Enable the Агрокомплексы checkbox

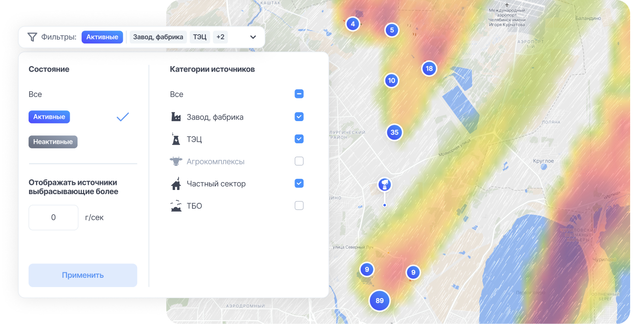pyautogui.click(x=299, y=161)
